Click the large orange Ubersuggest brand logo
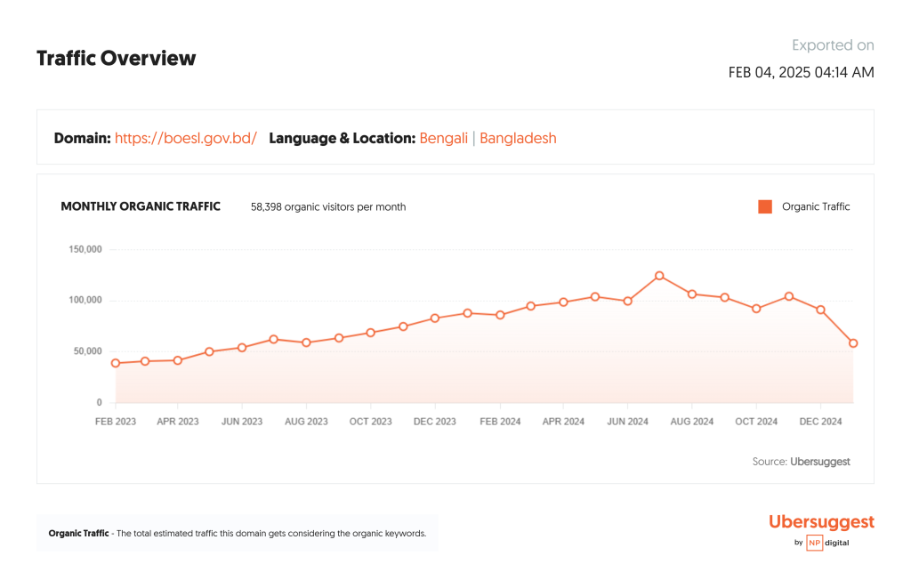 (821, 522)
